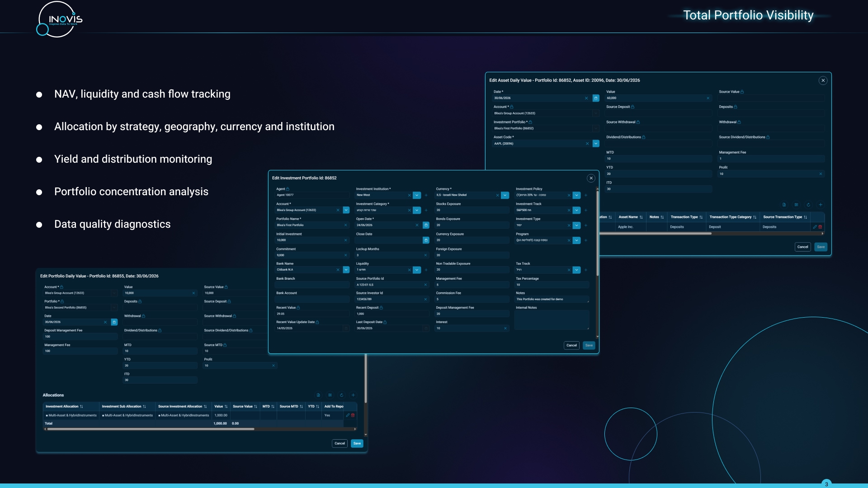This screenshot has width=868, height=488.
Task: Clear the Source Portfolio Id value
Action: pos(425,285)
